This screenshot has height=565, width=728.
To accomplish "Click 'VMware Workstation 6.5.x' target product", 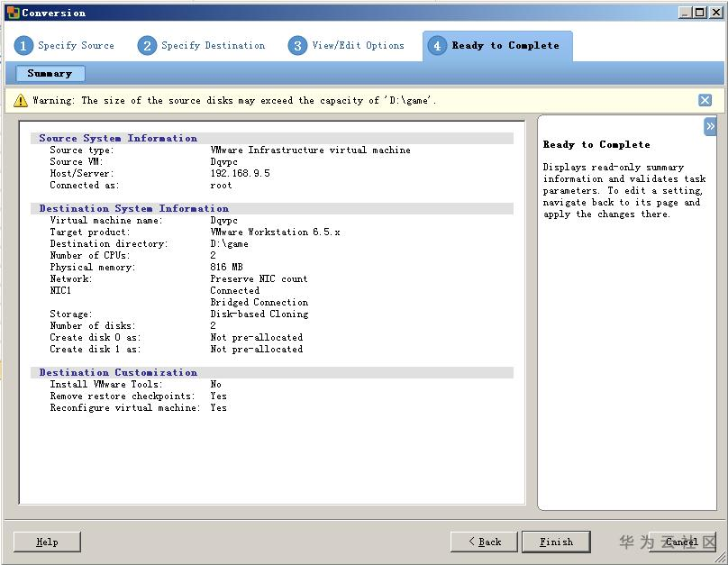I will click(x=275, y=232).
